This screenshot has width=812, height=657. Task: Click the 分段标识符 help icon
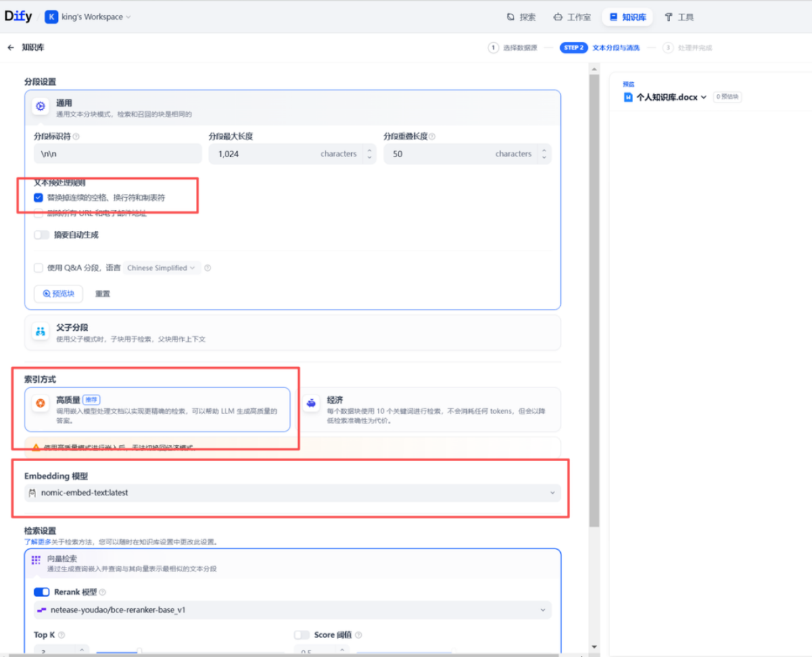[x=76, y=137]
